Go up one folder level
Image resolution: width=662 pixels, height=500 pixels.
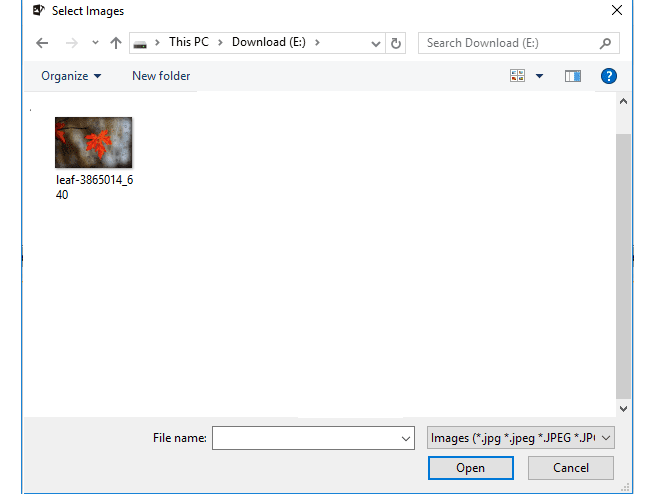click(x=116, y=43)
